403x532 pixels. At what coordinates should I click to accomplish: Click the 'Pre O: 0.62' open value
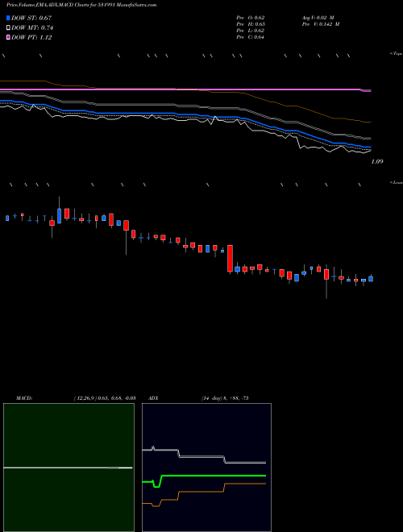pyautogui.click(x=251, y=18)
